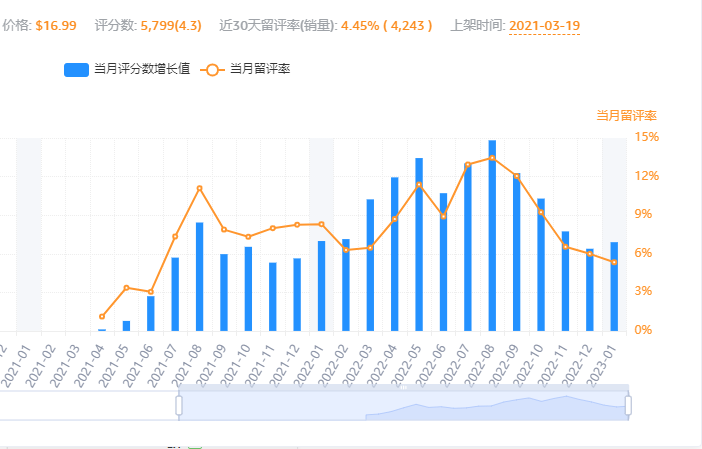Click the 15% right axis label
Viewport: 702px width, 449px height.
(647, 137)
